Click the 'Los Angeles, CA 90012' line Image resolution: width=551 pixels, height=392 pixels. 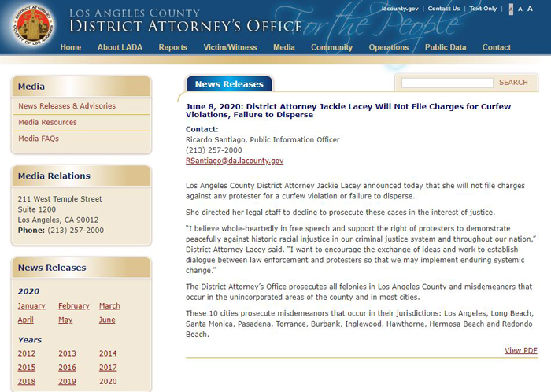(x=58, y=220)
